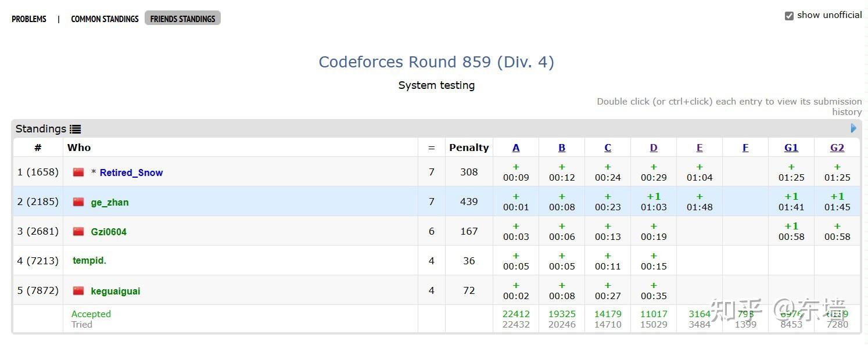This screenshot has width=868, height=345.
Task: Click the China flag next to Gzi0604
Action: (80, 231)
